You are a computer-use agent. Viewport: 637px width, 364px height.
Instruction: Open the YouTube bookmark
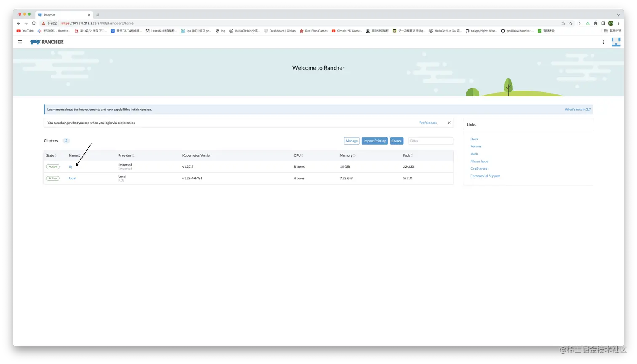[25, 31]
